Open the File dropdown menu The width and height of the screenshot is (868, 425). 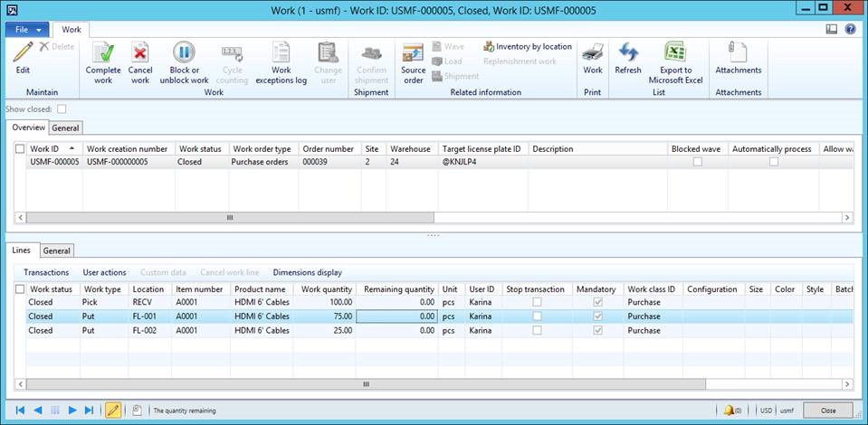26,30
